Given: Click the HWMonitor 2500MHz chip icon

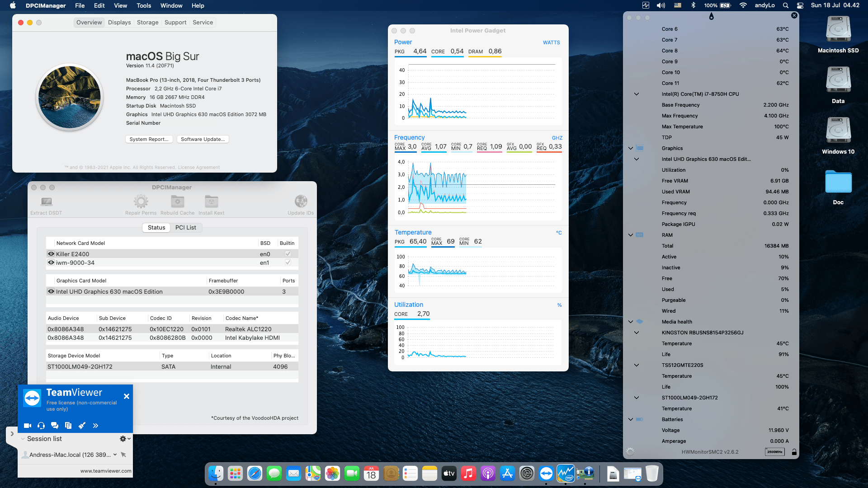Looking at the screenshot, I should [775, 452].
